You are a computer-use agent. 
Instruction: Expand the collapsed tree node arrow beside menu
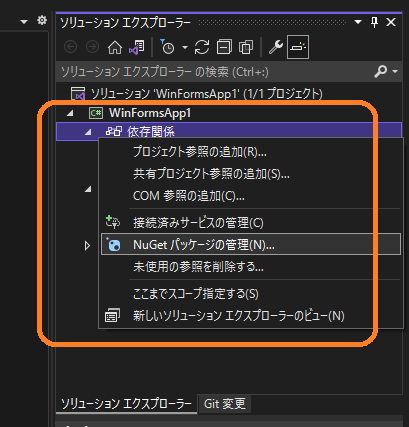pyautogui.click(x=87, y=246)
